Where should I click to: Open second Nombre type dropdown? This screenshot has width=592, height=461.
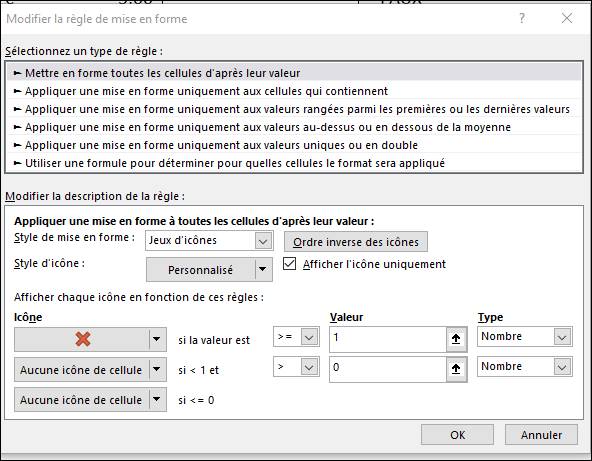pos(525,367)
